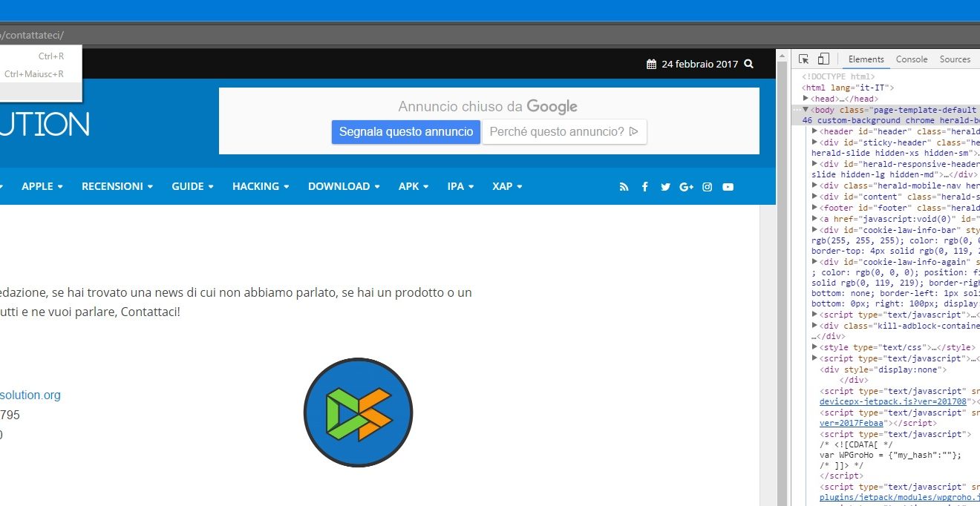The height and width of the screenshot is (506, 980).
Task: Click the round green and orange site logo
Action: point(358,413)
